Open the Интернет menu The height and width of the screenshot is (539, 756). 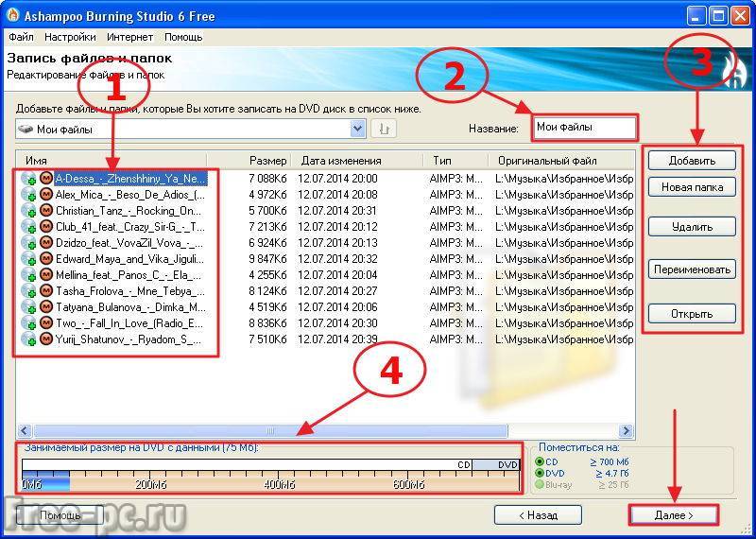pyautogui.click(x=129, y=37)
